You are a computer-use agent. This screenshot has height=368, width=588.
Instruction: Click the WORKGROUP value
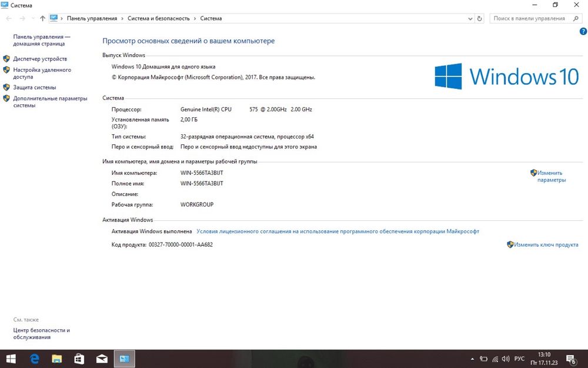(197, 205)
